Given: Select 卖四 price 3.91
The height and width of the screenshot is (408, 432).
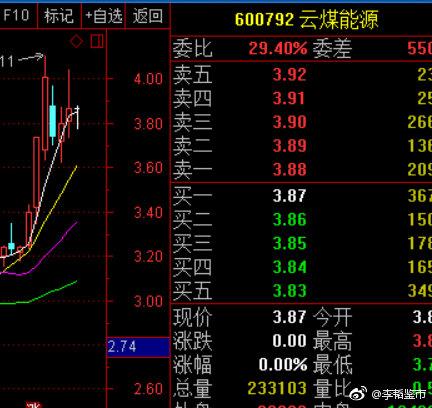Looking at the screenshot, I should 289,98.
